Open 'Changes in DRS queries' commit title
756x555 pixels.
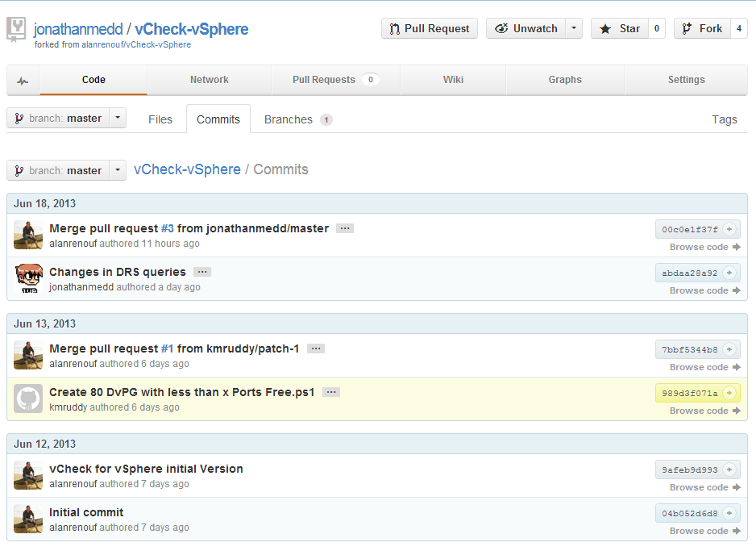(x=117, y=272)
